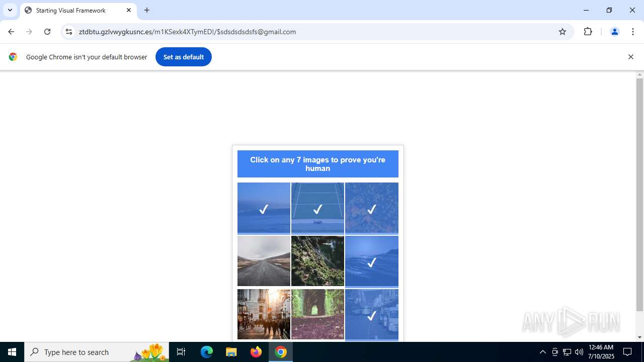Click the 'Click on any 7 images' banner
Screen dimensions: 644x362
click(317, 164)
